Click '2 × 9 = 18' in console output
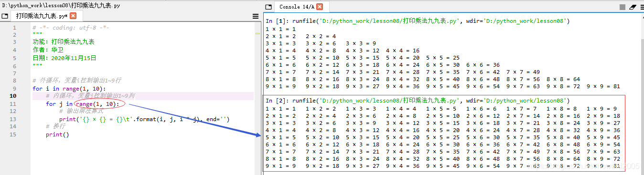The image size is (644, 175). point(603,116)
